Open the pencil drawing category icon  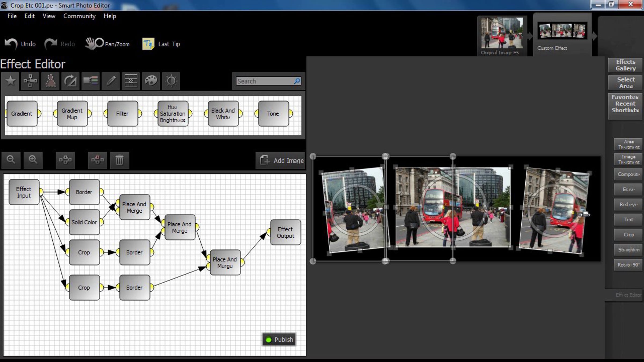click(111, 81)
